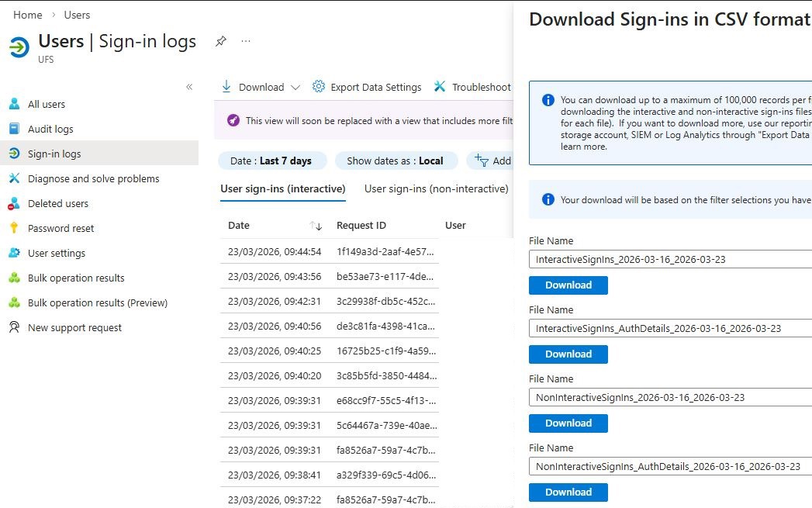Collapse the left navigation with double chevron
Screen dimensions: 812x508
[x=189, y=87]
